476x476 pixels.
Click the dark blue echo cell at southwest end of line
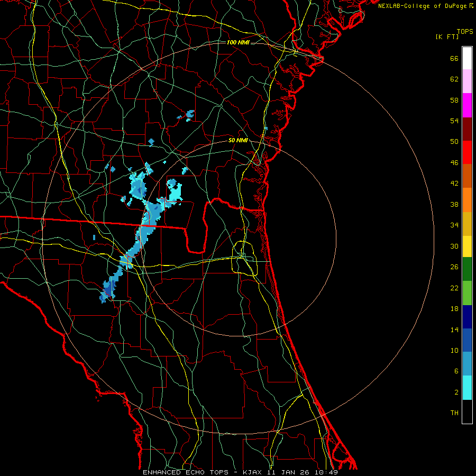(108, 289)
